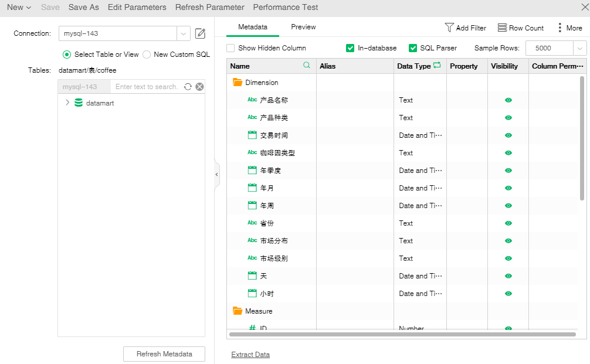Click the edit connection pencil icon

[x=200, y=33]
